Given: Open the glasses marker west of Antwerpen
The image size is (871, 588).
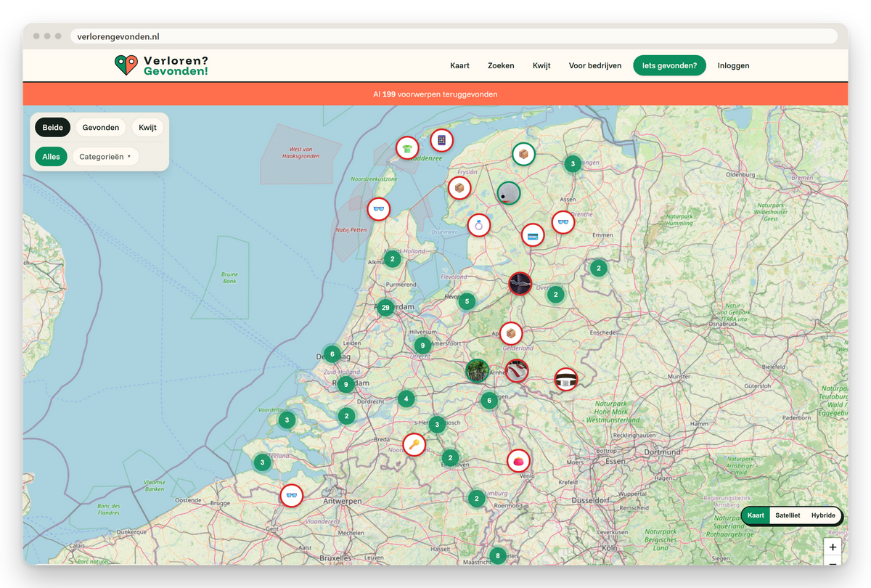Looking at the screenshot, I should (292, 496).
